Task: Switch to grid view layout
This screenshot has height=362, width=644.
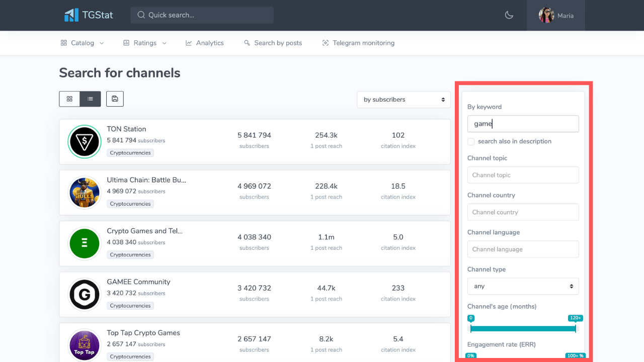Action: coord(69,99)
